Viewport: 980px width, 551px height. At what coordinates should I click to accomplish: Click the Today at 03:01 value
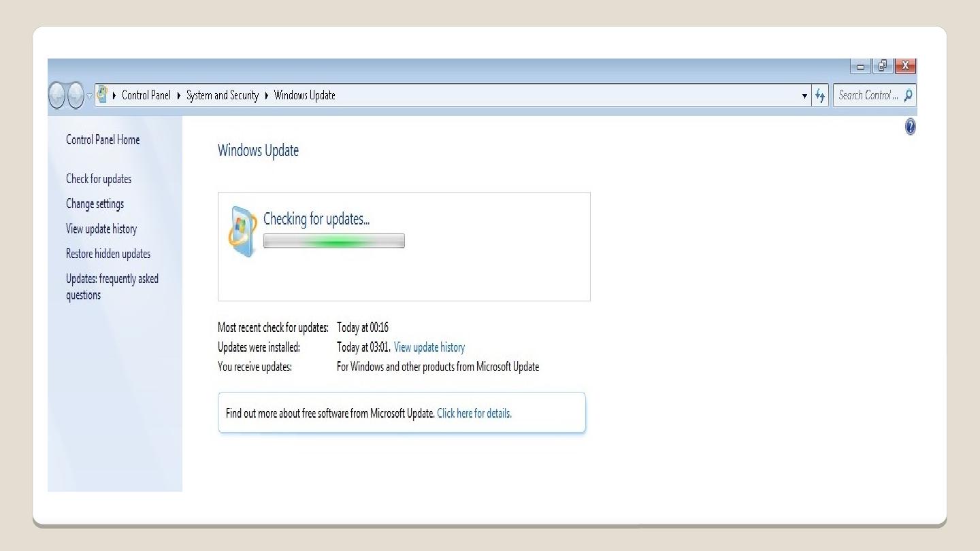[x=363, y=347]
